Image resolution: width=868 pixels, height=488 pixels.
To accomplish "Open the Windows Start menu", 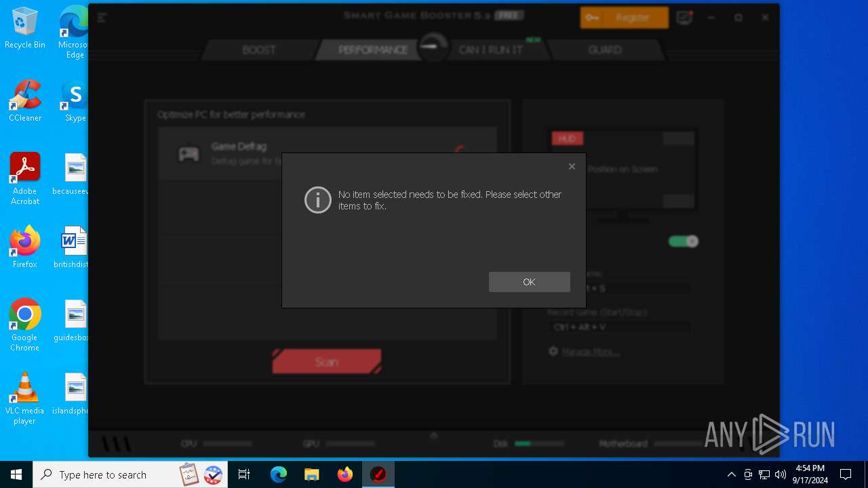I will (16, 474).
